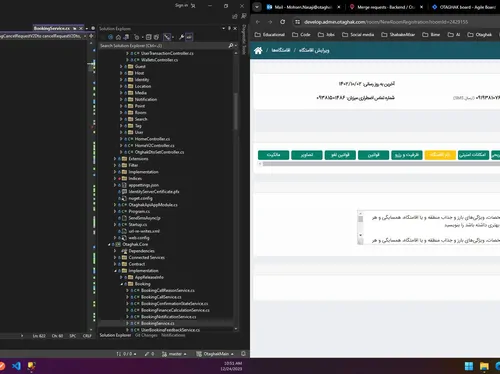Click Collapse All icon in Solution Explorer toolbar

click(148, 37)
